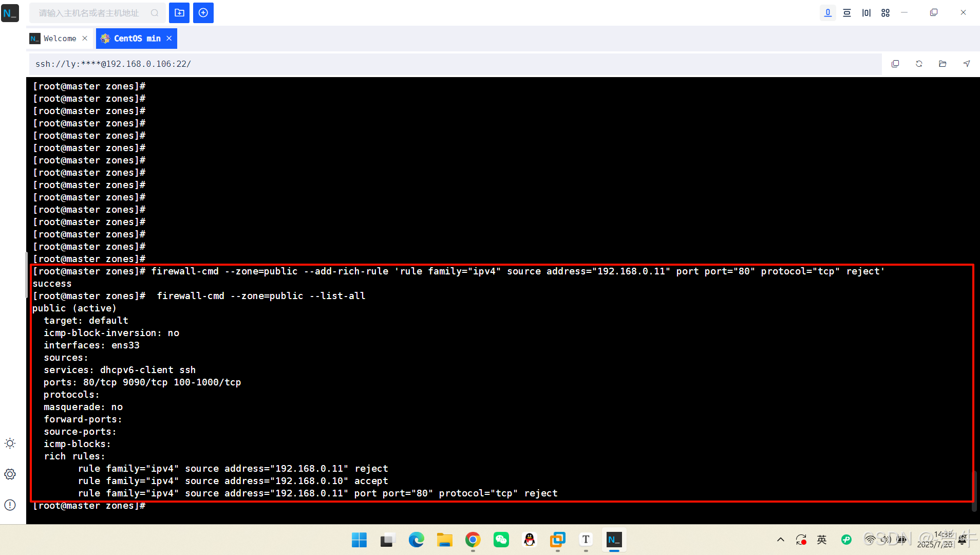
Task: Click the ssh address bar
Action: tap(455, 64)
